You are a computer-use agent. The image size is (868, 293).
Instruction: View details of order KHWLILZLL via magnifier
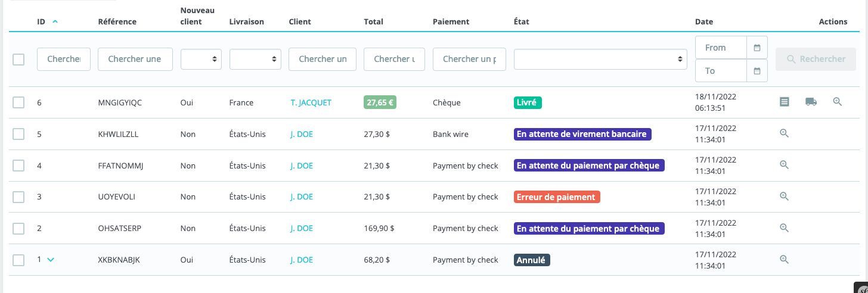click(784, 133)
